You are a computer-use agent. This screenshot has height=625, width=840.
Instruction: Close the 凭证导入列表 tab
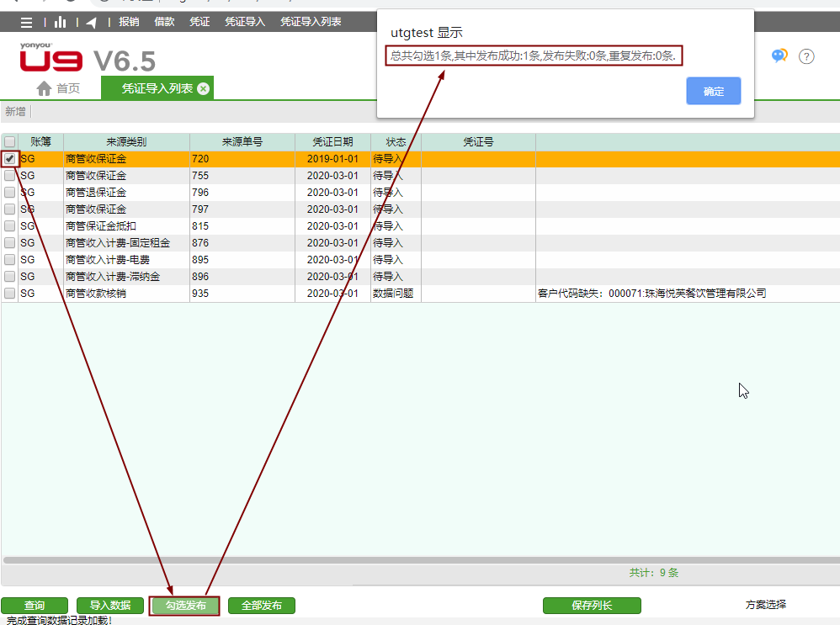(x=203, y=88)
